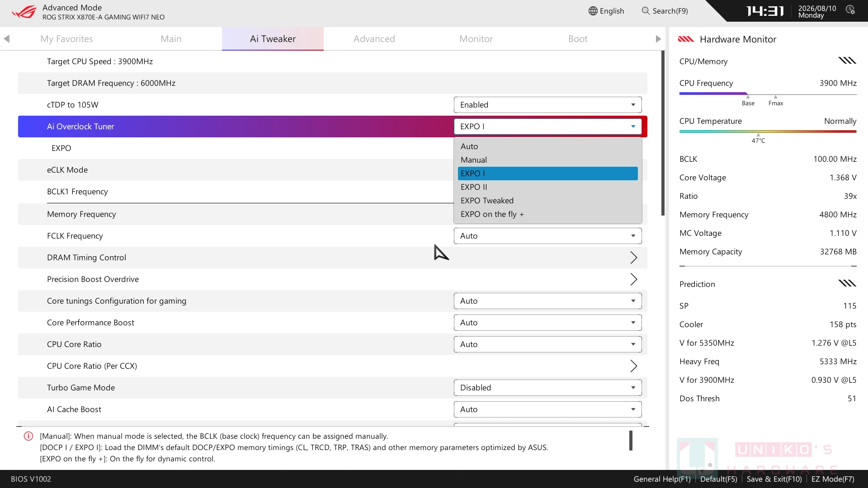The width and height of the screenshot is (868, 488).
Task: Collapse Prediction section stripe icon
Action: pyautogui.click(x=847, y=283)
